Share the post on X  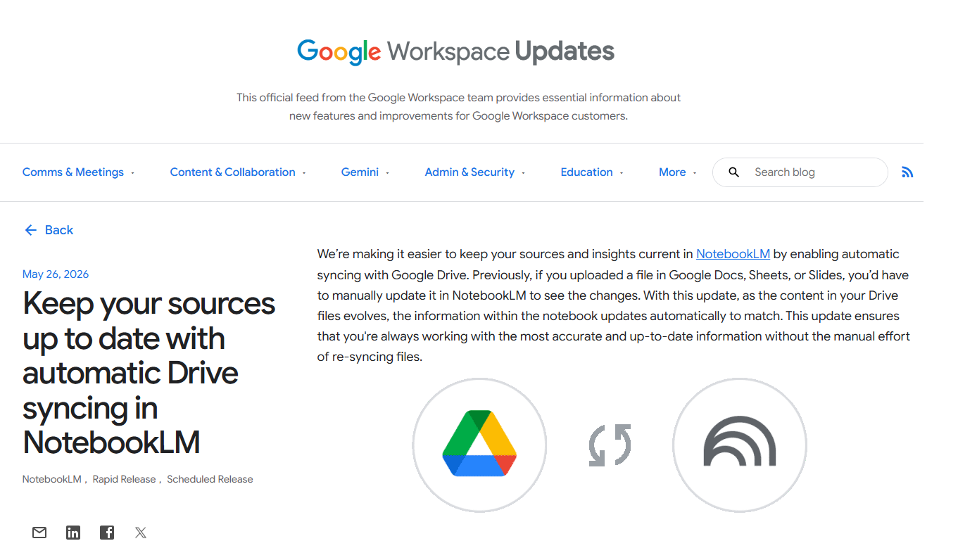click(x=141, y=533)
